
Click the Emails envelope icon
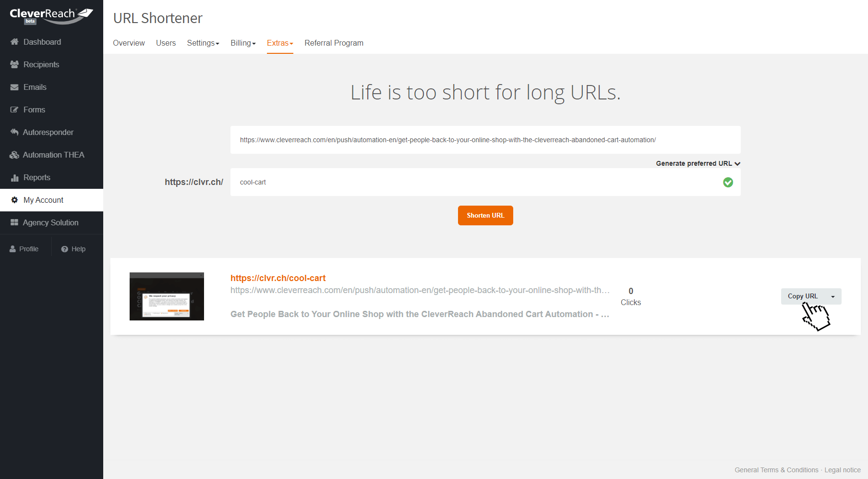coord(14,87)
